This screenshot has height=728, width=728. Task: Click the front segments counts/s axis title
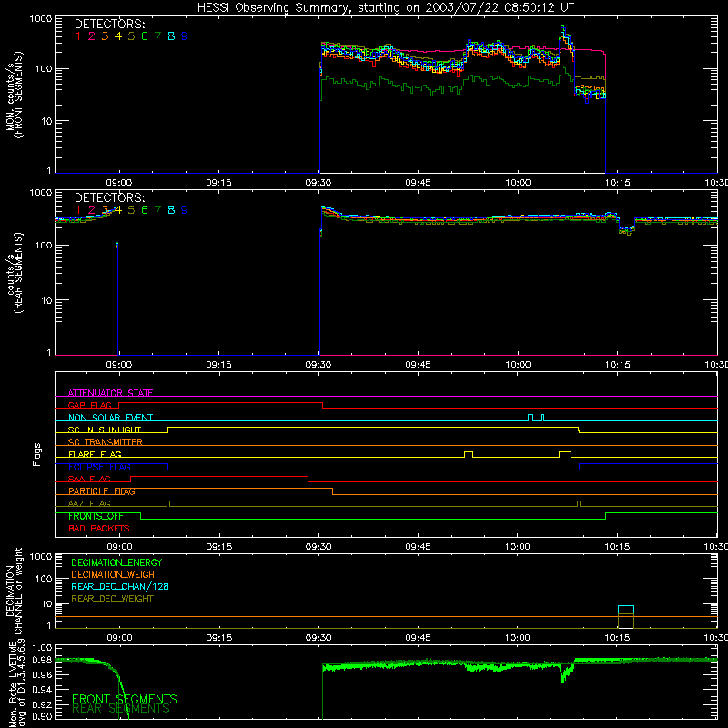click(14, 95)
